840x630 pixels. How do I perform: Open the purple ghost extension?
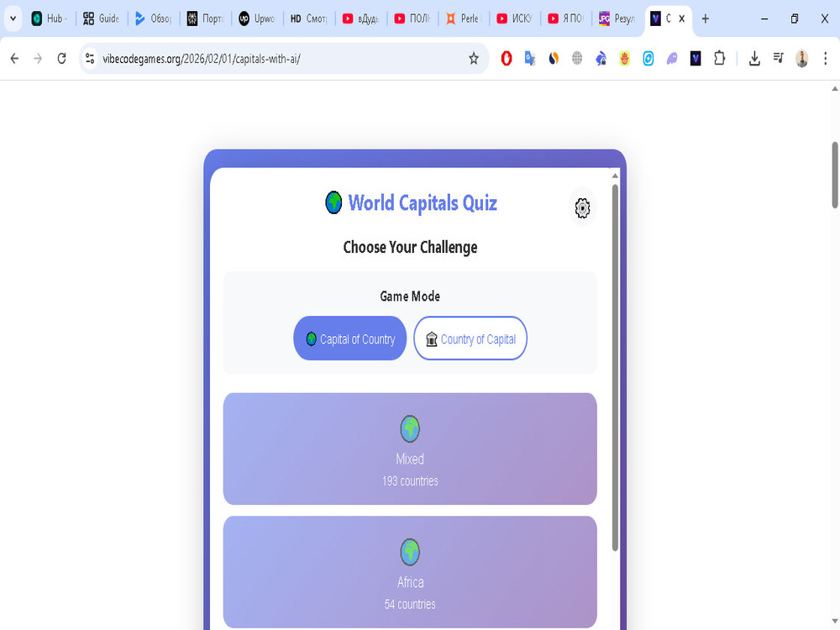[x=672, y=59]
